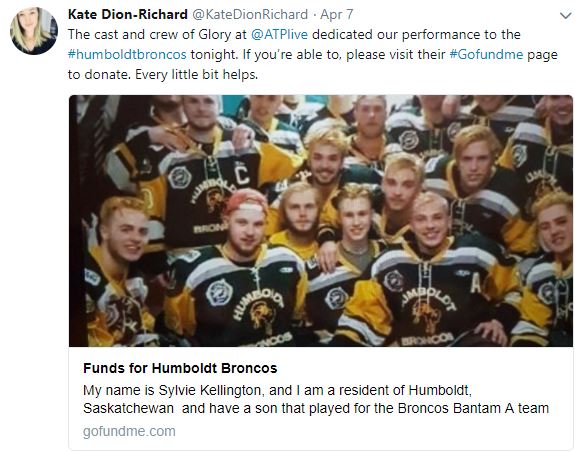Open Kate Dion-Richard's profile avatar
This screenshot has height=453, width=575.
click(x=34, y=30)
